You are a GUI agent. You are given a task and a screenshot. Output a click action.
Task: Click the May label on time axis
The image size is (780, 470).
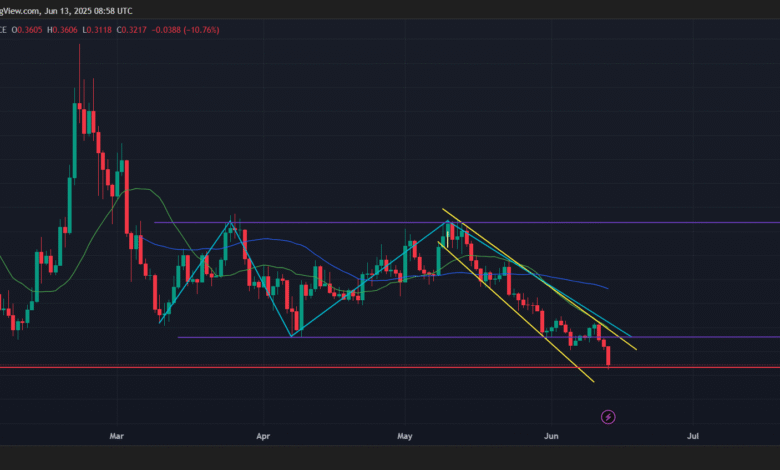click(x=404, y=436)
